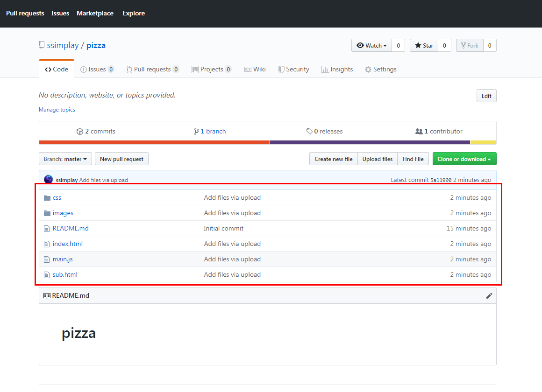Click the stargazers count next to Star
542x392 pixels.
tap(444, 46)
